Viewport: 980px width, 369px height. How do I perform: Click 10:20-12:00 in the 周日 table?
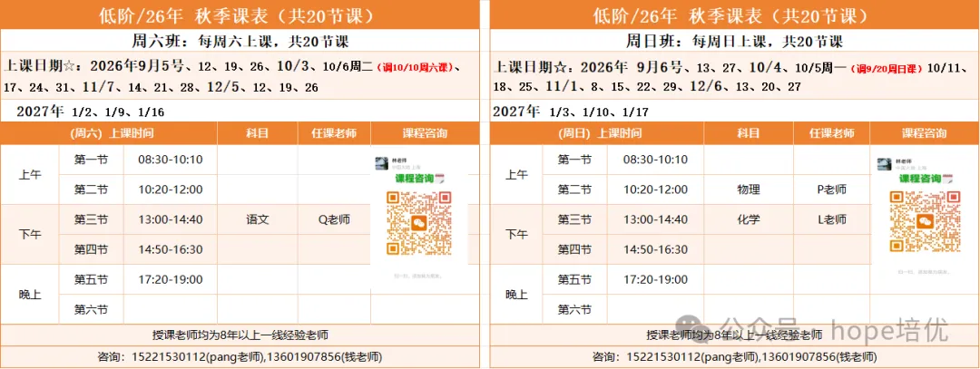[655, 189]
